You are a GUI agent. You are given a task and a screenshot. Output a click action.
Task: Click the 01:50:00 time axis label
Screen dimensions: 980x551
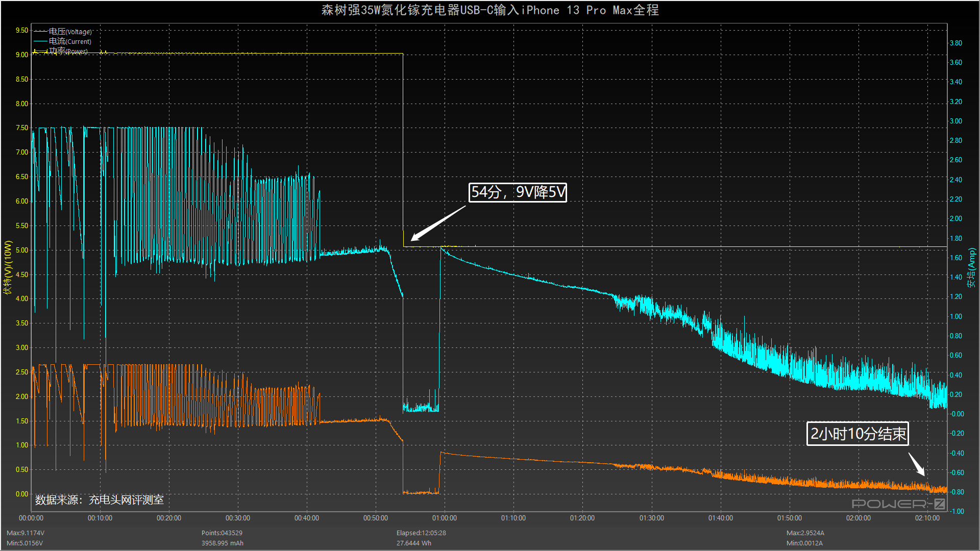point(790,518)
